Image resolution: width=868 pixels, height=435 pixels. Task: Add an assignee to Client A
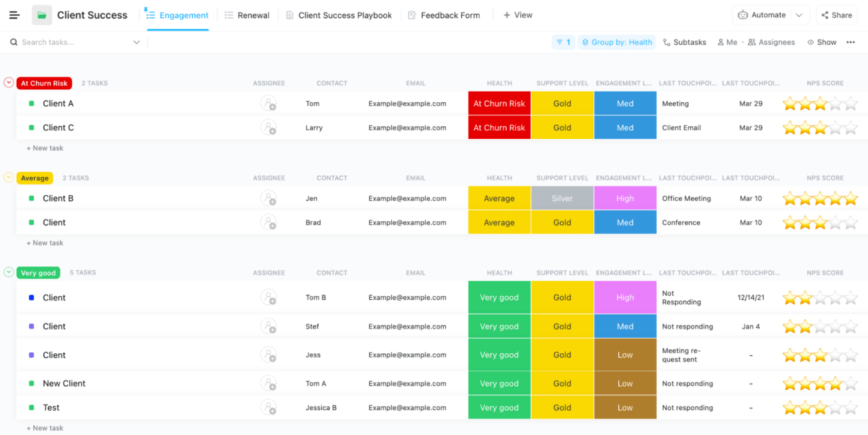coord(269,103)
